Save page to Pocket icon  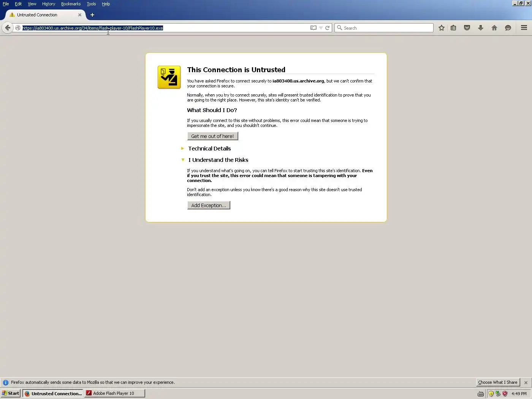(467, 28)
